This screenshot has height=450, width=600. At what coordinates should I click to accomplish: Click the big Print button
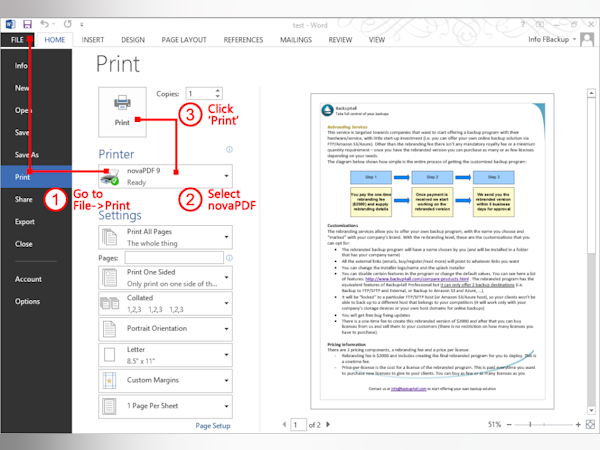[122, 112]
